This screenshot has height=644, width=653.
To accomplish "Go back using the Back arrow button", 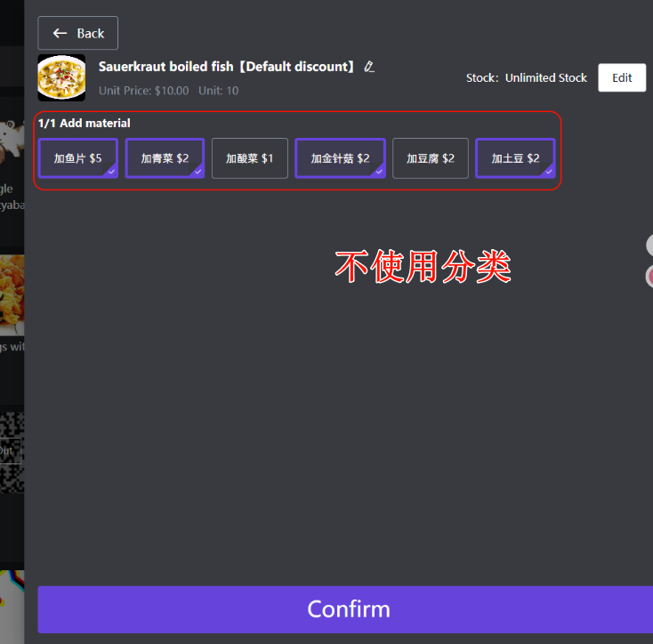I will coord(78,33).
